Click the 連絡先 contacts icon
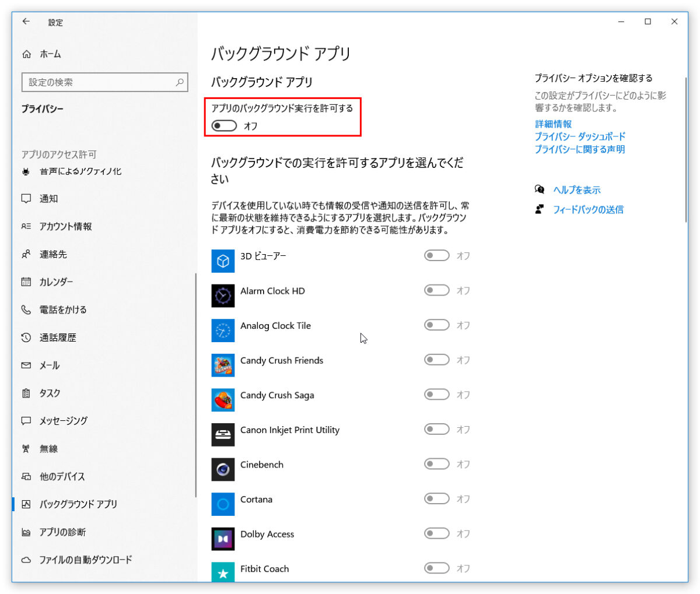Viewport: 700px width, 594px height. click(26, 254)
